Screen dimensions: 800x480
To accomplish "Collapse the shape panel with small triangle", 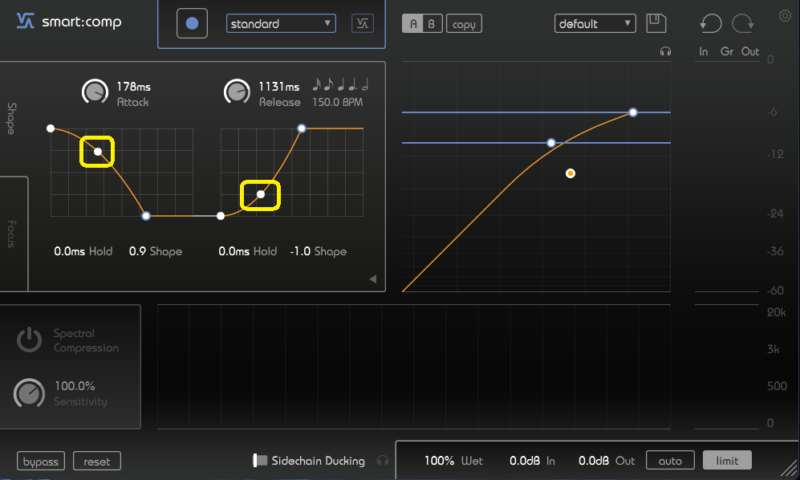I will [373, 279].
